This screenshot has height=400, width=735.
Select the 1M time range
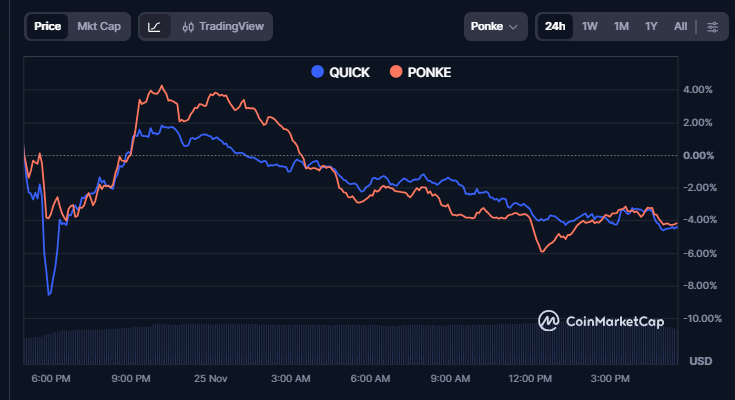coord(621,26)
